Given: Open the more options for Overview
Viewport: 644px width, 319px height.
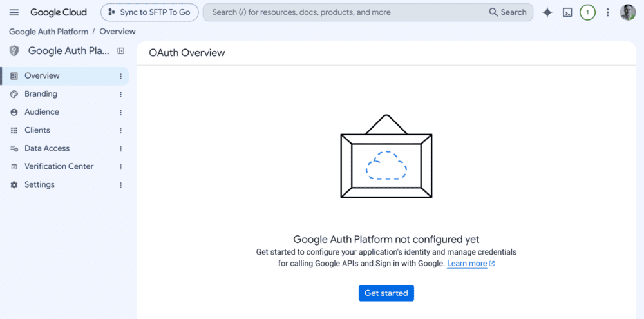Looking at the screenshot, I should [x=121, y=76].
